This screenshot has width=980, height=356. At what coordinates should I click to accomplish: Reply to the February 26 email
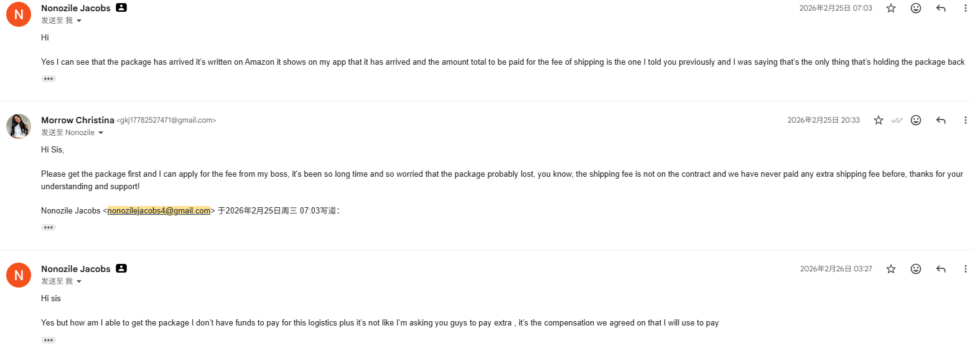point(941,269)
